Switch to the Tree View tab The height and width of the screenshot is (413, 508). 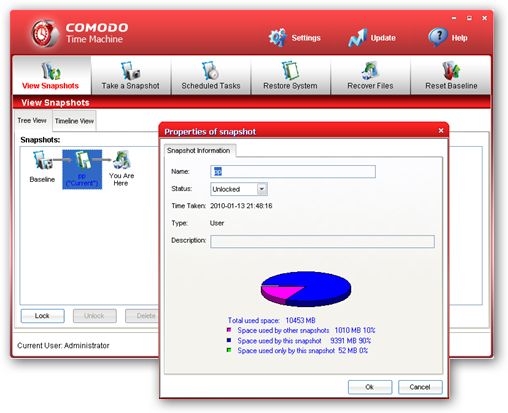32,120
